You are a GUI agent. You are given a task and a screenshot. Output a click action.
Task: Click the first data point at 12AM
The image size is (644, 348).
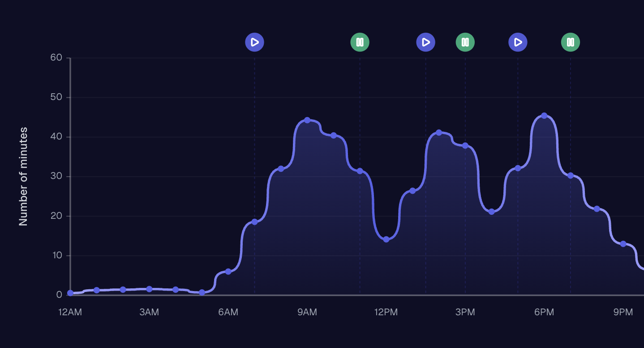70,293
